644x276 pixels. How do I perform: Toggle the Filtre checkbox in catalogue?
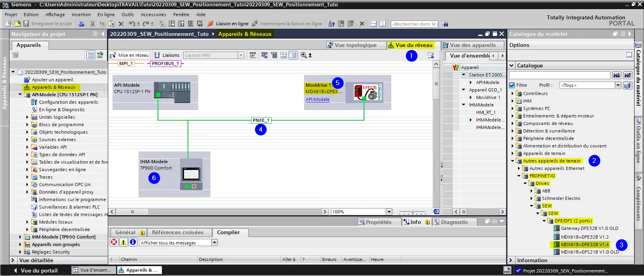pyautogui.click(x=512, y=85)
